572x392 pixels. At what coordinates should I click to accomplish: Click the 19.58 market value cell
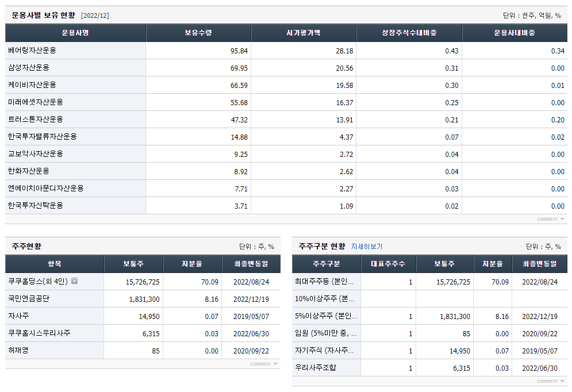[x=344, y=85]
